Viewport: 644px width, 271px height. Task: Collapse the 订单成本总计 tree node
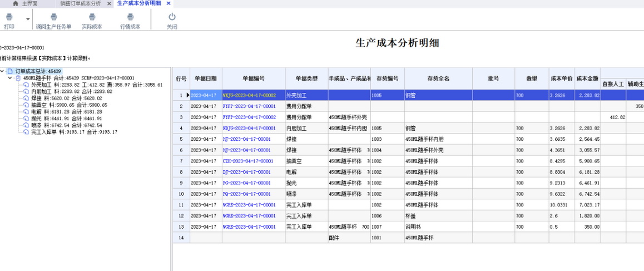click(3, 71)
